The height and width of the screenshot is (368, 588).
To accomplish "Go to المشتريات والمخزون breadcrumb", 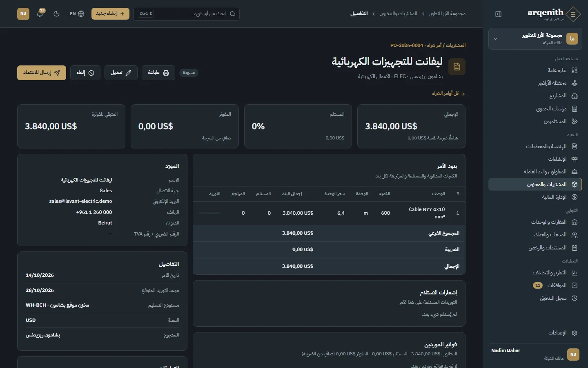I will coord(398,14).
